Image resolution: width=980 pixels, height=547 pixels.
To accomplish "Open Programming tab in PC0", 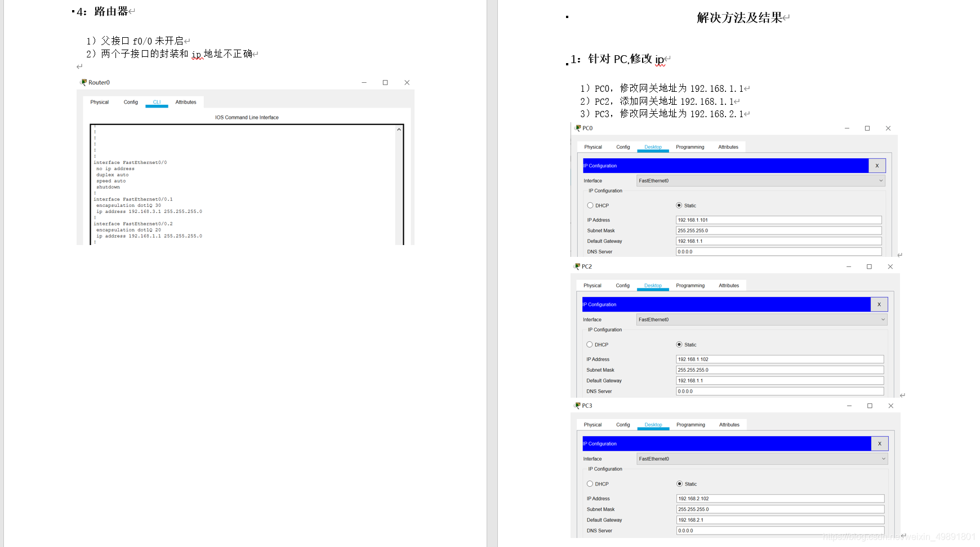I will 690,147.
